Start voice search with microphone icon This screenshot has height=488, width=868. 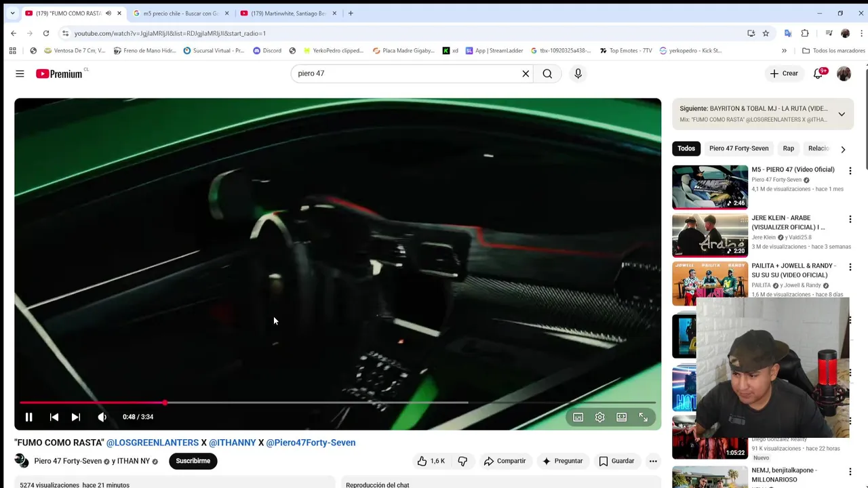coord(578,73)
